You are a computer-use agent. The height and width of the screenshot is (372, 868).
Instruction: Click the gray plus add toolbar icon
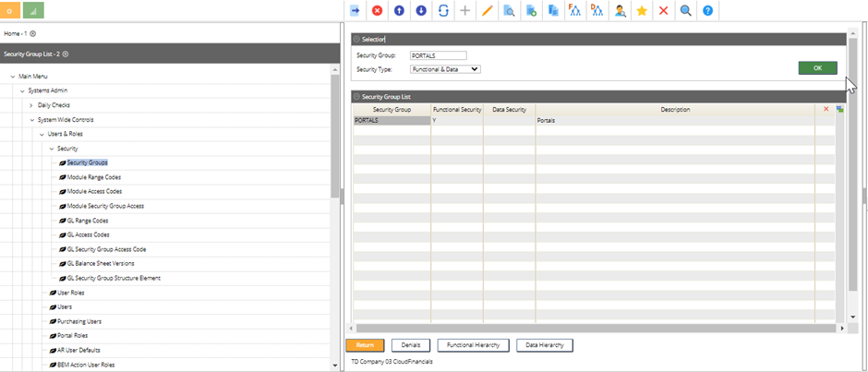[465, 10]
